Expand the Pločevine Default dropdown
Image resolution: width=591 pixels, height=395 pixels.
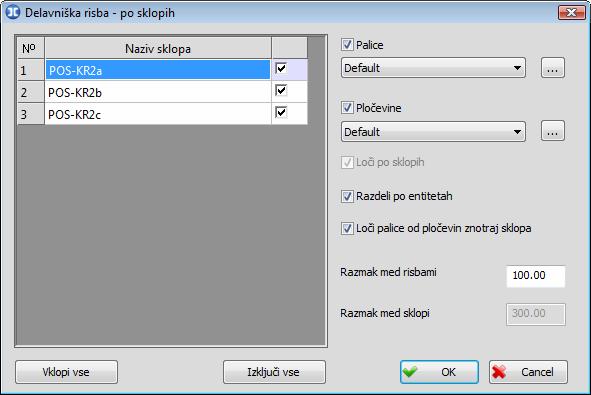pyautogui.click(x=433, y=132)
